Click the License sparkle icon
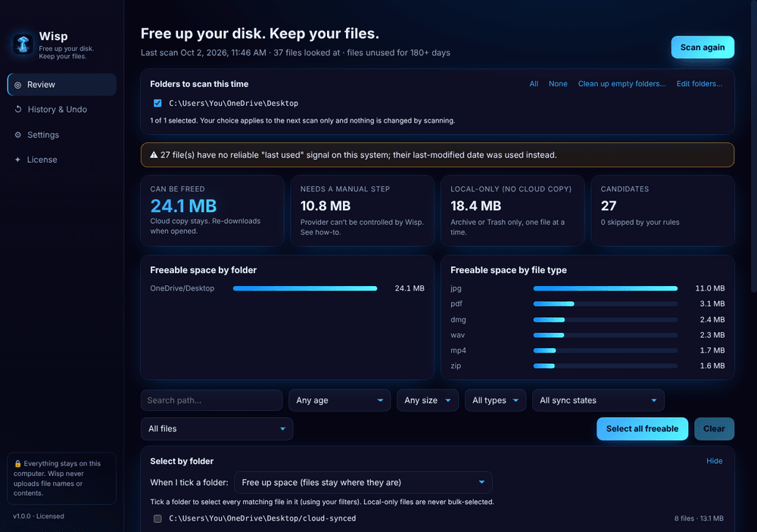This screenshot has height=532, width=757. click(18, 160)
